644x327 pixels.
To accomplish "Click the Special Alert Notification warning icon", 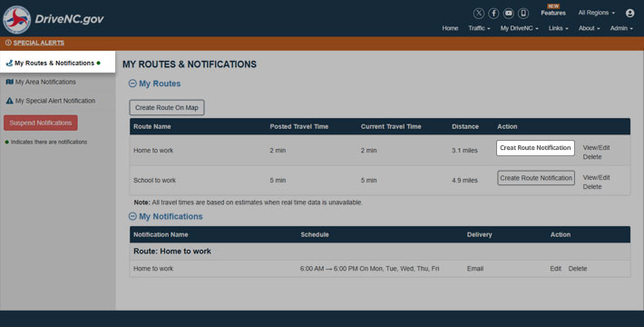I will (x=9, y=101).
